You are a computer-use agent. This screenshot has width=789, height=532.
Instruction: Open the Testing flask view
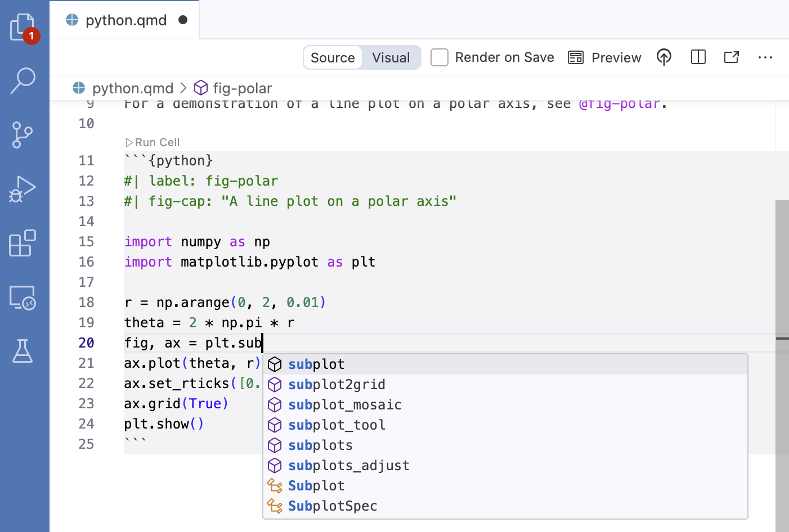23,350
